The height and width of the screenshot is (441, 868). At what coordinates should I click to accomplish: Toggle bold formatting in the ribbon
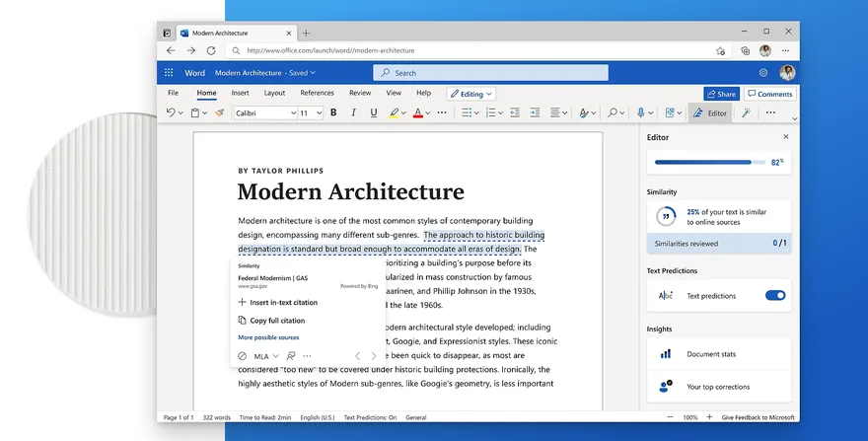click(x=333, y=113)
